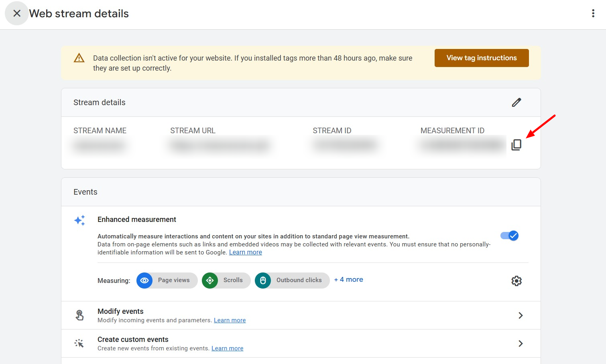Screen dimensions: 606x364
Task: Open Enhanced measurement advanced settings gear
Action: click(516, 281)
